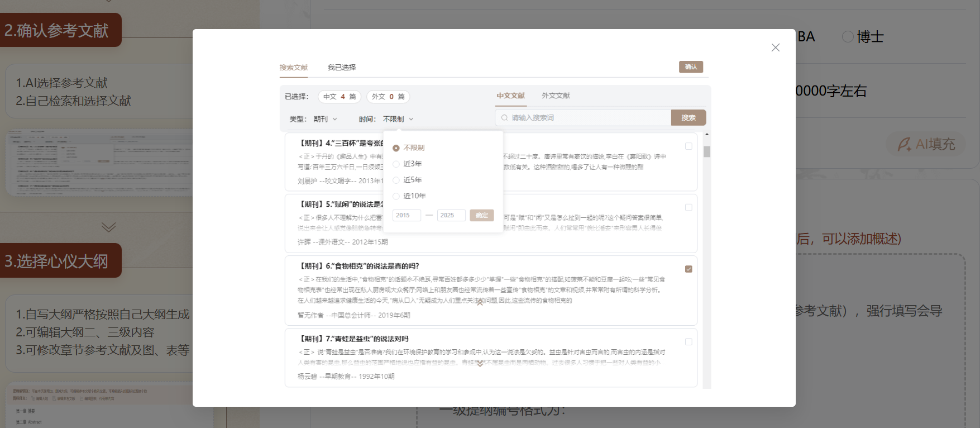Click the start year 2015 field
980x428 pixels.
pos(407,215)
